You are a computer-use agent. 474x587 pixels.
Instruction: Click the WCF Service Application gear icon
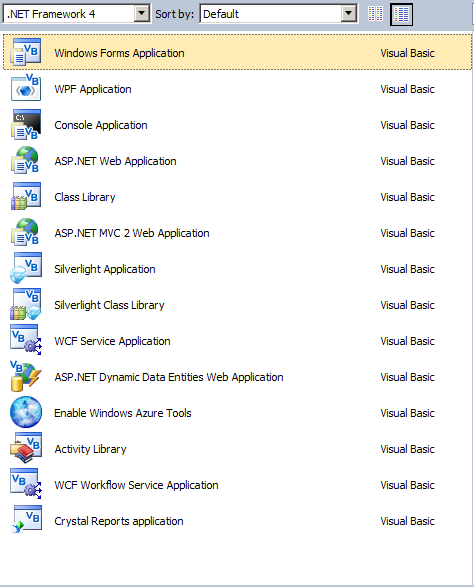25,340
